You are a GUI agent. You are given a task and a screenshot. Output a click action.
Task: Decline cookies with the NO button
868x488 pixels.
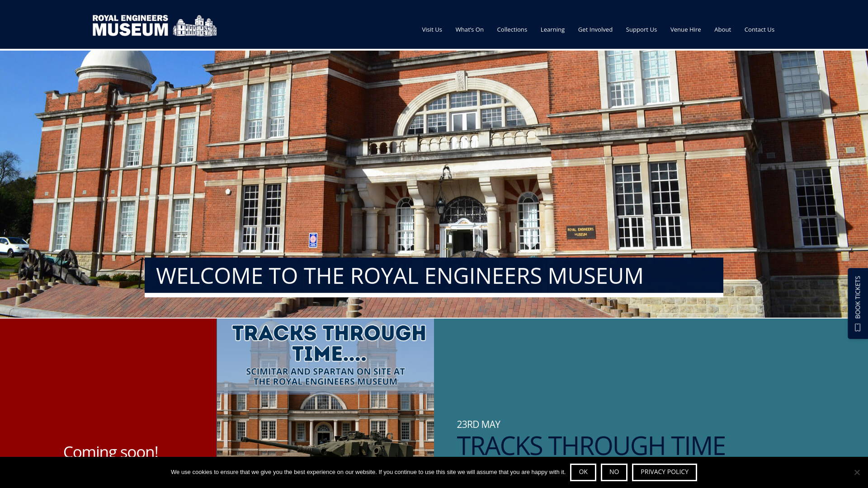tap(614, 472)
